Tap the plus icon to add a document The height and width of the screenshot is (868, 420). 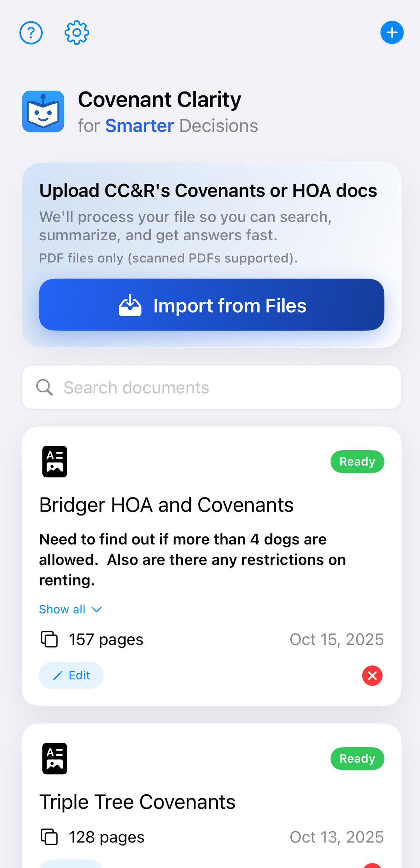click(392, 32)
